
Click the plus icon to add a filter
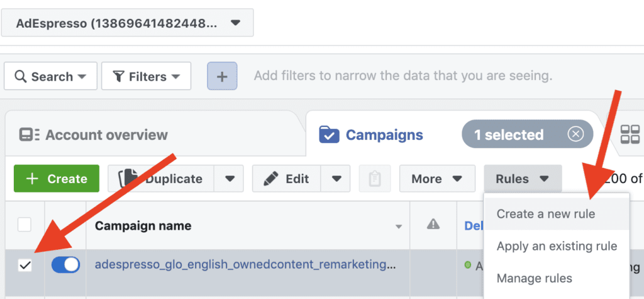pos(222,76)
